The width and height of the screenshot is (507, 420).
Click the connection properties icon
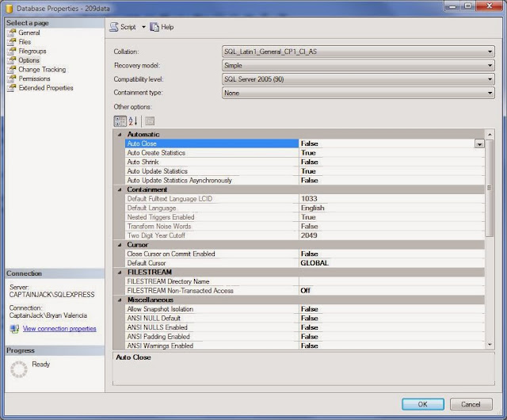tap(14, 329)
